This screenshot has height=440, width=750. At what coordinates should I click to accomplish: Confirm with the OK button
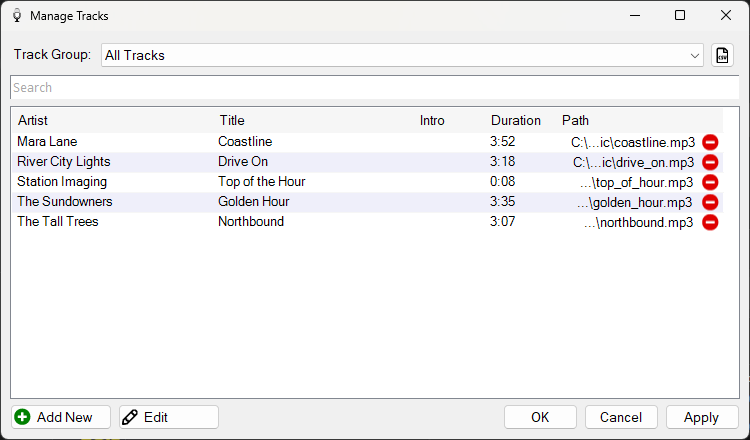540,417
